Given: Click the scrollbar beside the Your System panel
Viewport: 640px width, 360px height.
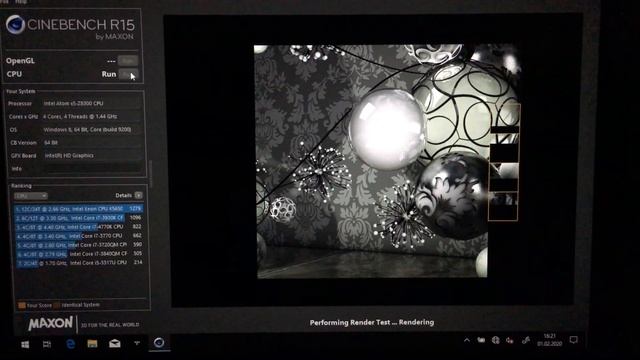Looking at the screenshot, I should click(x=150, y=173).
